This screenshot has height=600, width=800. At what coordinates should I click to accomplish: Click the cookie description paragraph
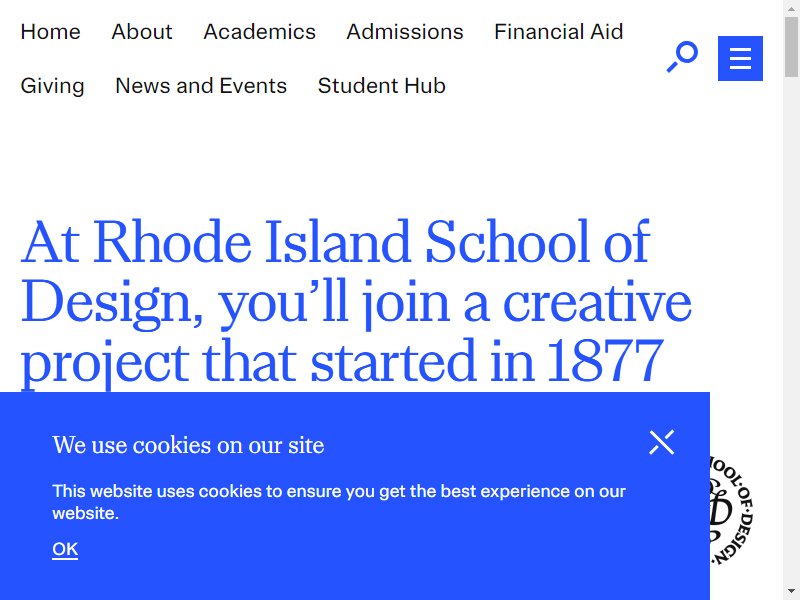(x=339, y=502)
